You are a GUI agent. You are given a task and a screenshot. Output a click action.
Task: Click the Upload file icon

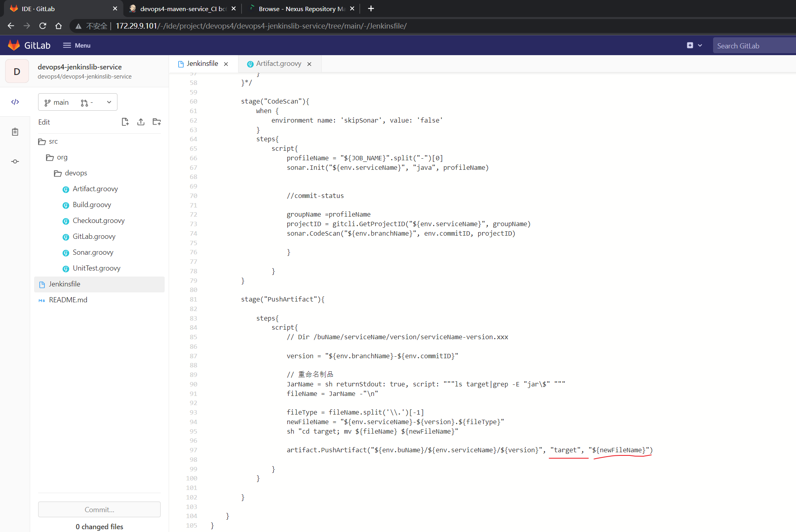141,122
